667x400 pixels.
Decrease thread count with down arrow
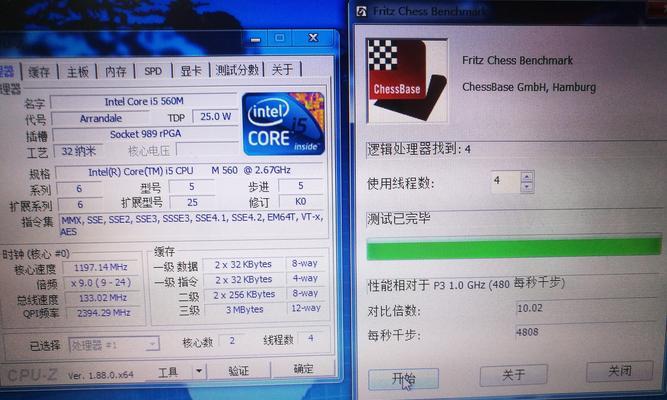(527, 187)
